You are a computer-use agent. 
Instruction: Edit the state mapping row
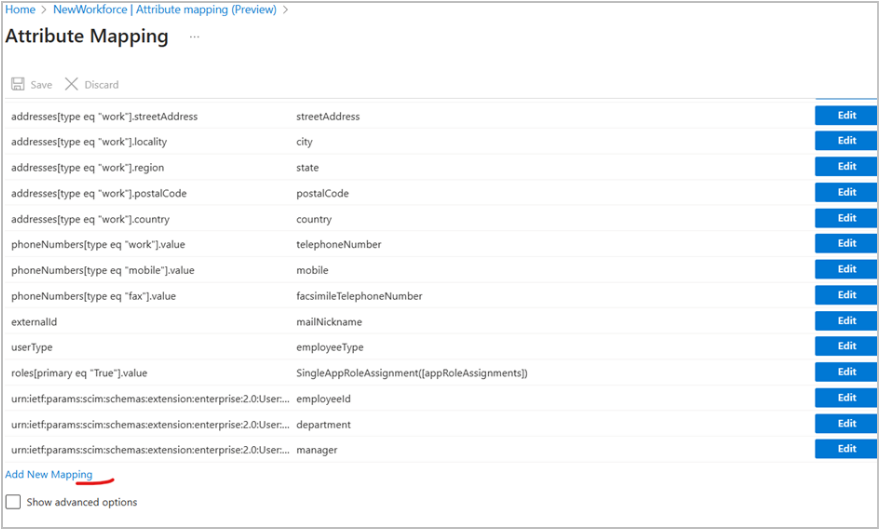(846, 167)
